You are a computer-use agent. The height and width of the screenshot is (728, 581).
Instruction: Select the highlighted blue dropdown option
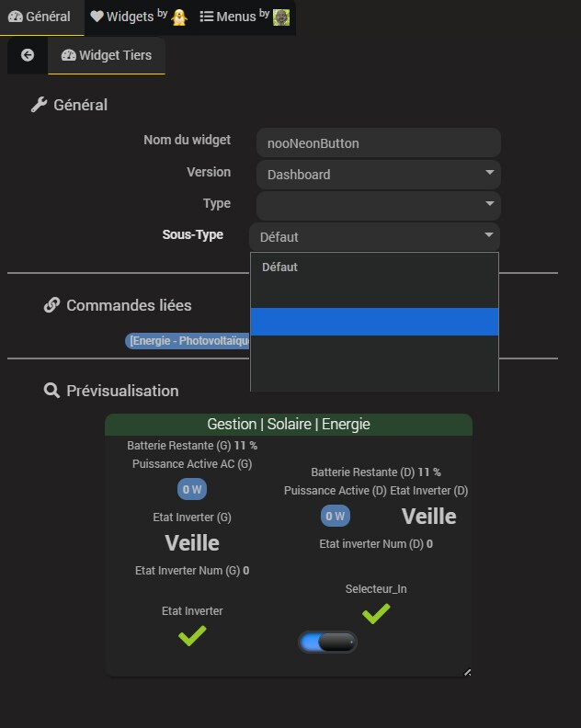(x=374, y=322)
